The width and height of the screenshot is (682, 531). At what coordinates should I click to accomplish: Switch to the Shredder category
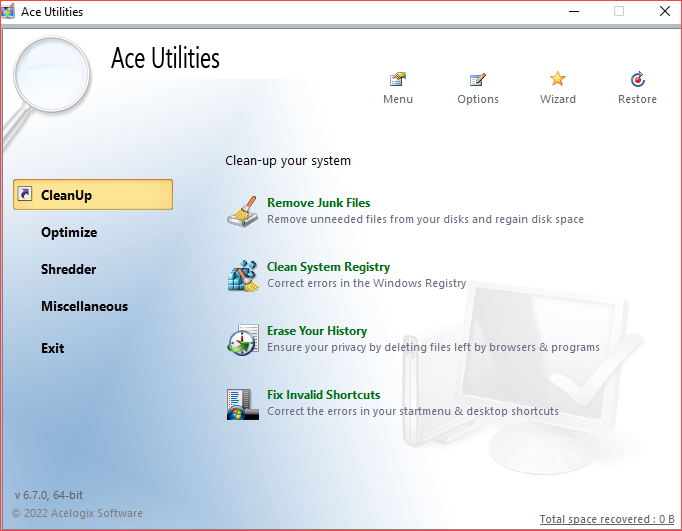(x=68, y=269)
